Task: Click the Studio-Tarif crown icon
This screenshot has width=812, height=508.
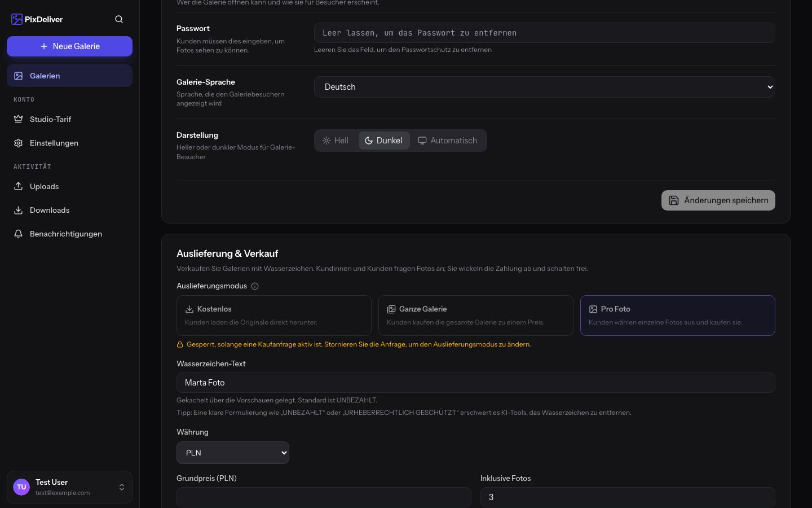Action: (19, 119)
